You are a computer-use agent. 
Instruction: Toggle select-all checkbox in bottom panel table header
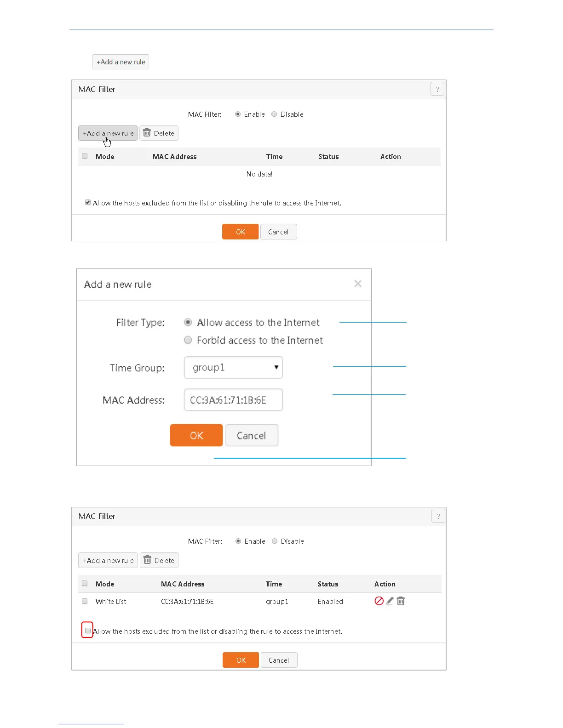pos(85,583)
